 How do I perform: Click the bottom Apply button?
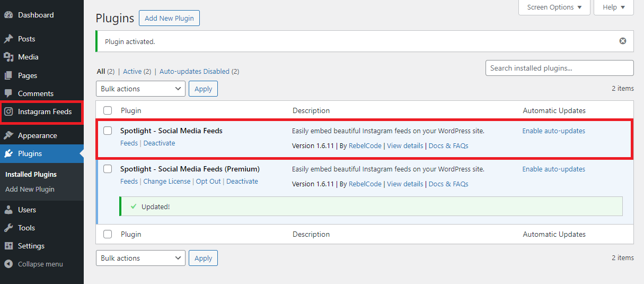[x=203, y=258]
